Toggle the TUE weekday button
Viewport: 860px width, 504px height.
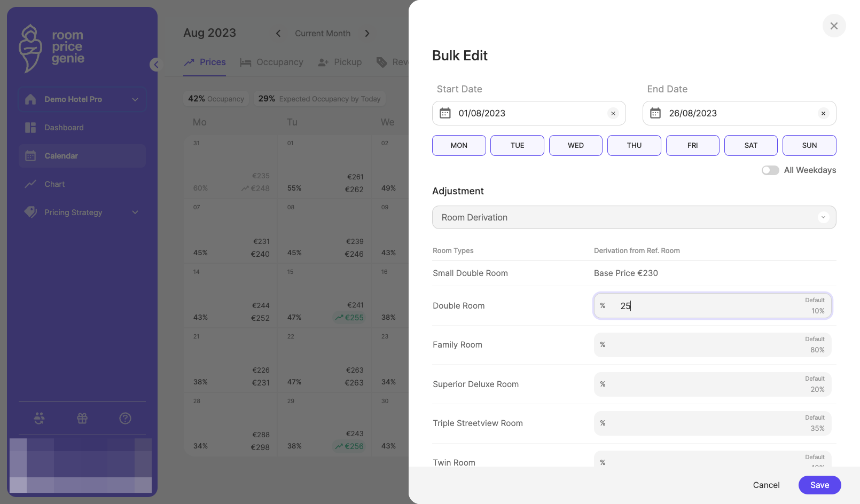[517, 145]
